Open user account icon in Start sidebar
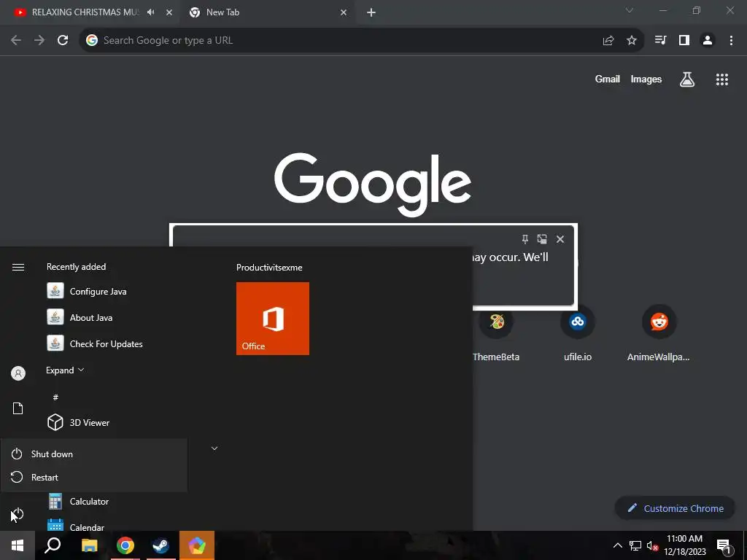The width and height of the screenshot is (747, 560). click(18, 373)
